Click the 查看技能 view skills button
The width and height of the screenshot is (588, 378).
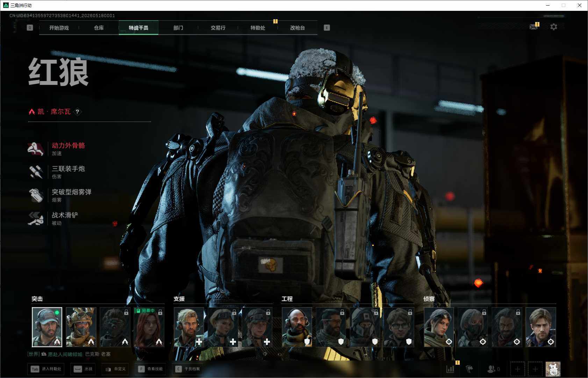click(x=150, y=369)
